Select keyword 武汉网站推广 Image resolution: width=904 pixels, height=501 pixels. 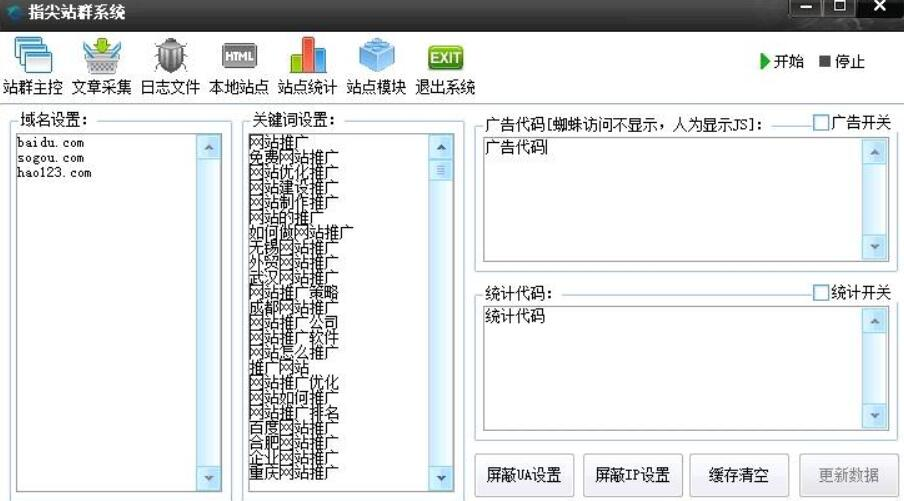(x=294, y=277)
